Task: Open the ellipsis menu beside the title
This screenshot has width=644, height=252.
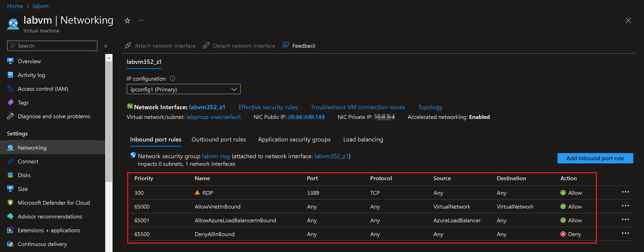Action: (x=141, y=20)
